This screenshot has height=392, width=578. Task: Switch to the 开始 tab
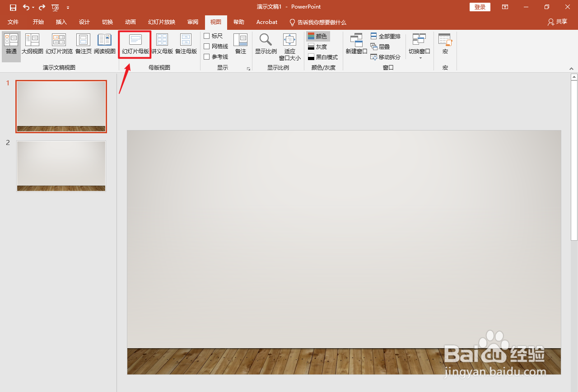[38, 22]
